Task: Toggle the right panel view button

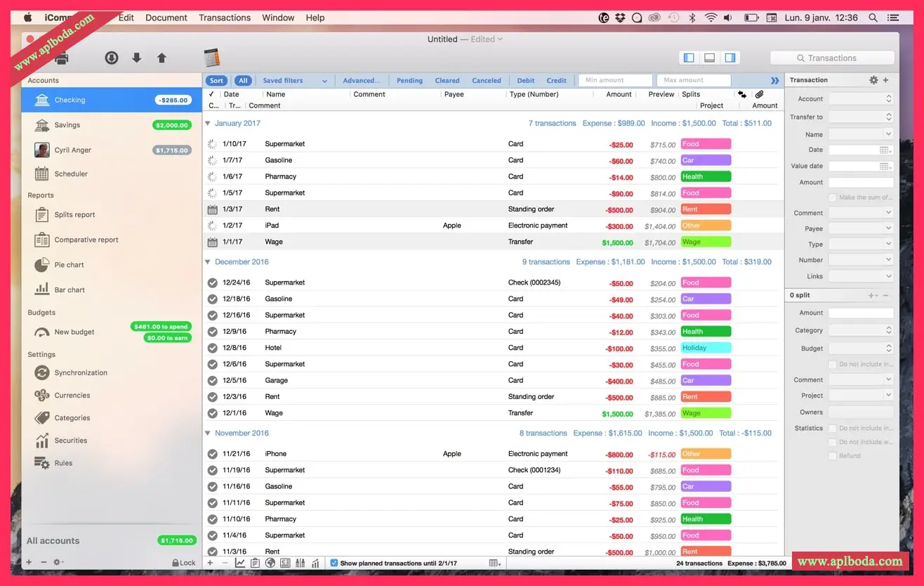Action: (730, 58)
